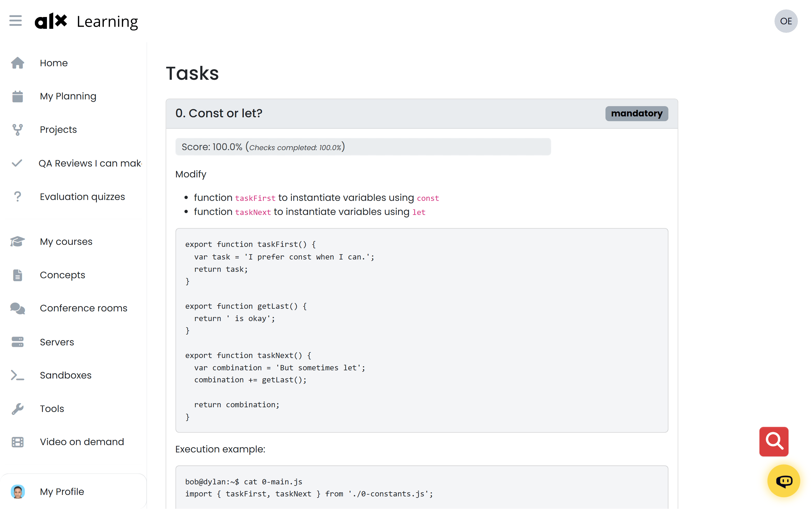Click the Home icon in sidebar
Image resolution: width=812 pixels, height=509 pixels.
pos(18,63)
